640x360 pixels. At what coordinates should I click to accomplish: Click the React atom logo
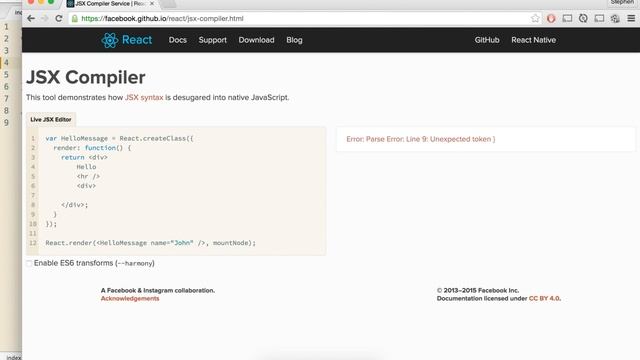click(x=109, y=40)
